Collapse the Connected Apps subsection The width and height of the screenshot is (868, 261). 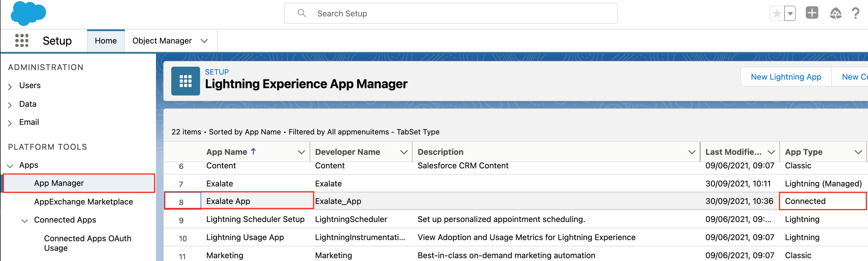[25, 221]
